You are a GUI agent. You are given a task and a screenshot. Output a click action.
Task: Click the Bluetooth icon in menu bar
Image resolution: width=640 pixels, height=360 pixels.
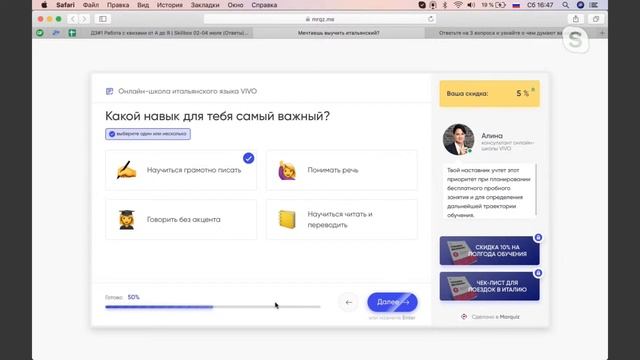(445, 5)
